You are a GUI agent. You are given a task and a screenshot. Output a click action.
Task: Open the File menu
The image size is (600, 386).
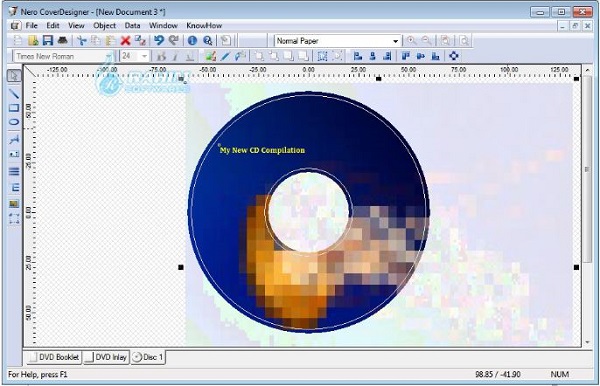click(31, 26)
